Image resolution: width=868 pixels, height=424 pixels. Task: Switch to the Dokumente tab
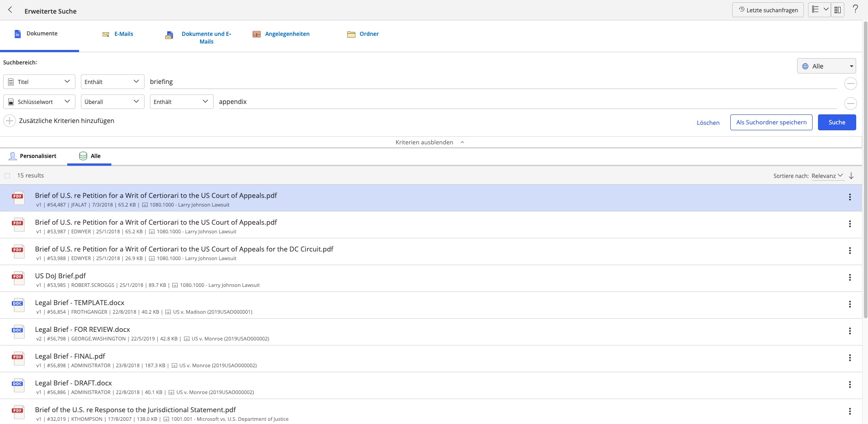pos(40,34)
